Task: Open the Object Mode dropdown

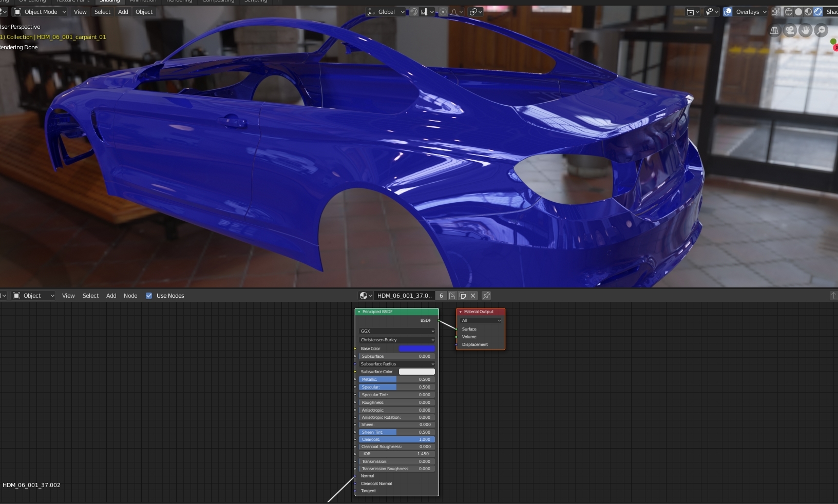Action: [40, 11]
